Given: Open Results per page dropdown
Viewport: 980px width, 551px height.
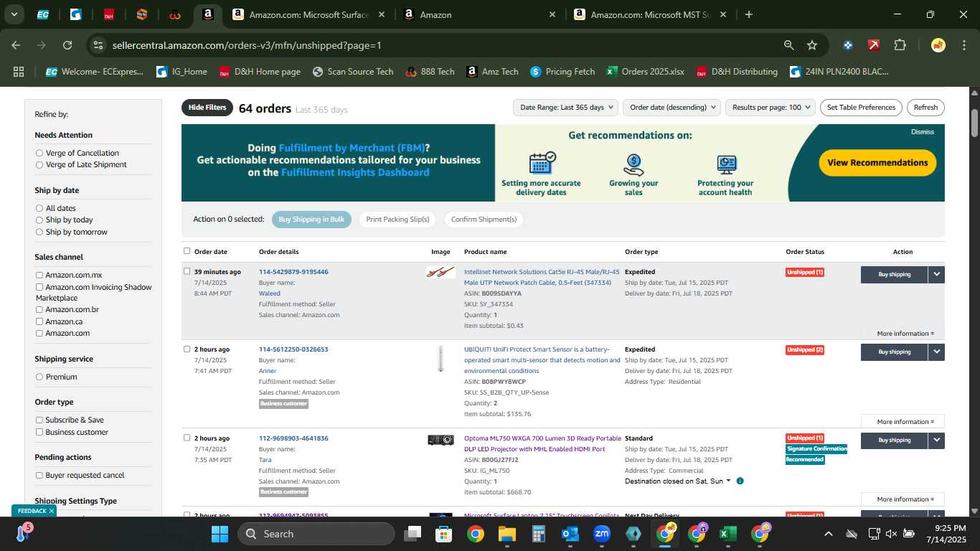Looking at the screenshot, I should [770, 108].
